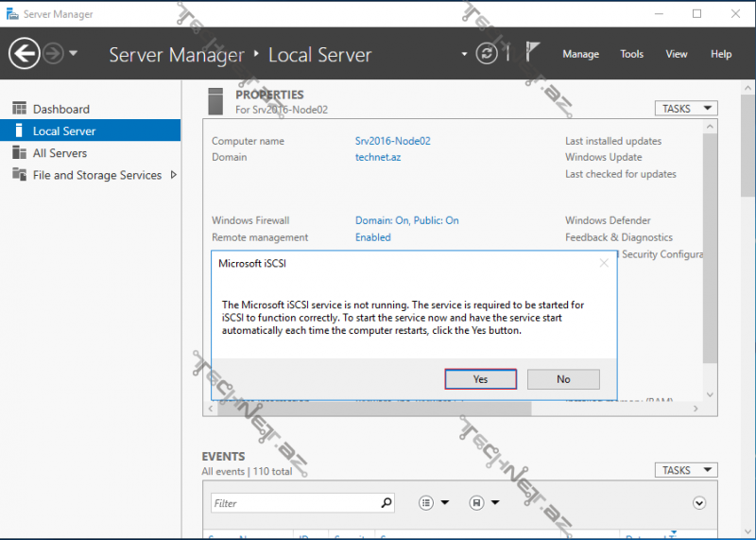Click the forward navigation arrow
The image size is (756, 540).
coord(54,54)
